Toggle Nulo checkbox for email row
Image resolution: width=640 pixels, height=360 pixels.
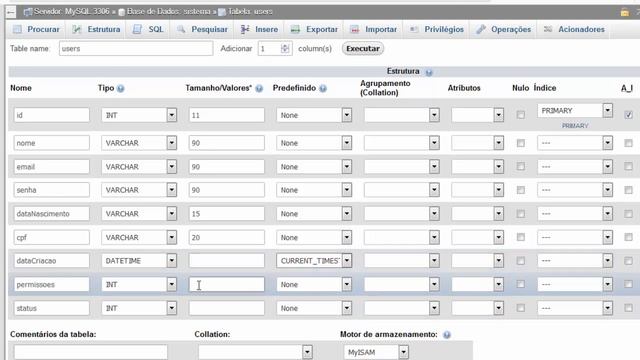coord(520,167)
